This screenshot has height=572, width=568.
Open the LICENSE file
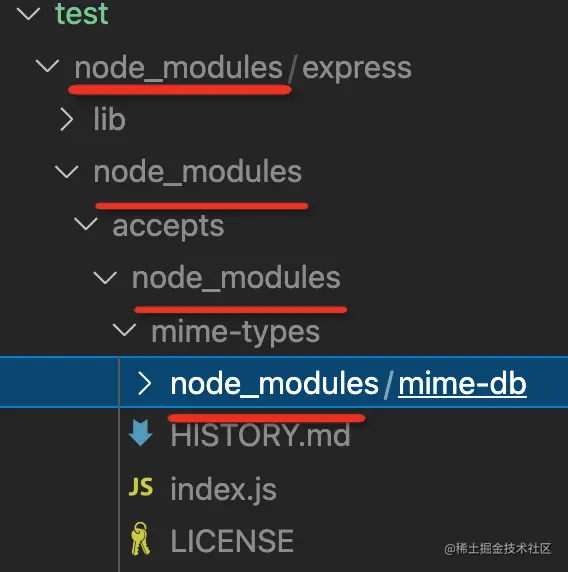click(x=232, y=541)
